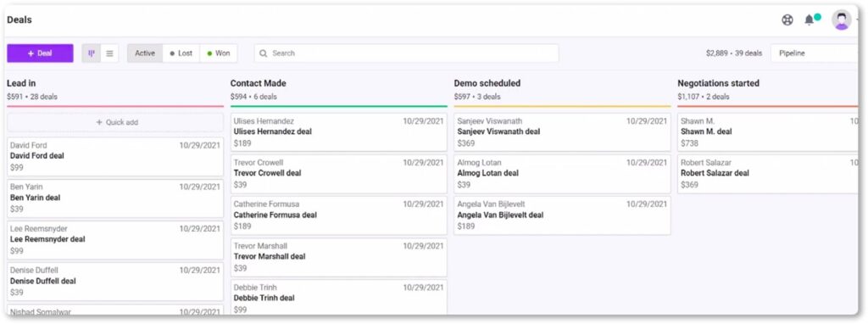Select the Contact Made column header

tap(259, 83)
